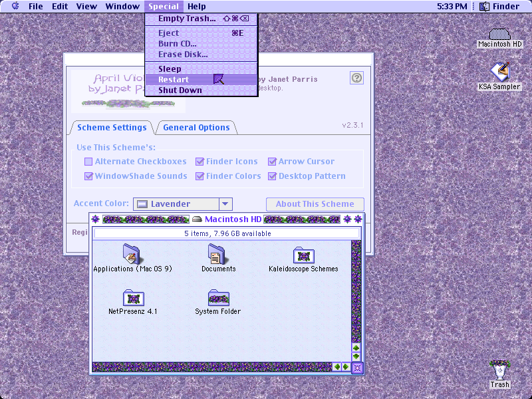Choose Erase Disk from the Special menu
The width and height of the screenshot is (532, 399).
pos(201,54)
